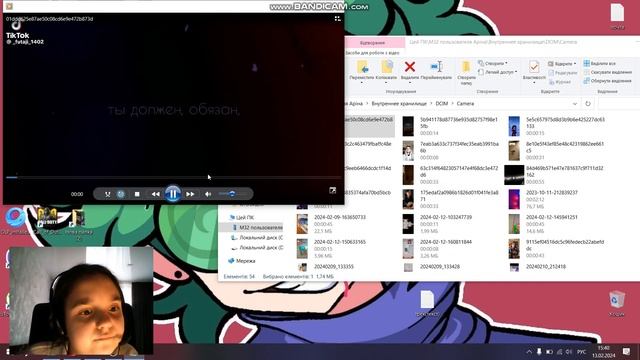The height and width of the screenshot is (360, 640).
Task: Click the Explorer refresh icon
Action: pyautogui.click(x=588, y=104)
